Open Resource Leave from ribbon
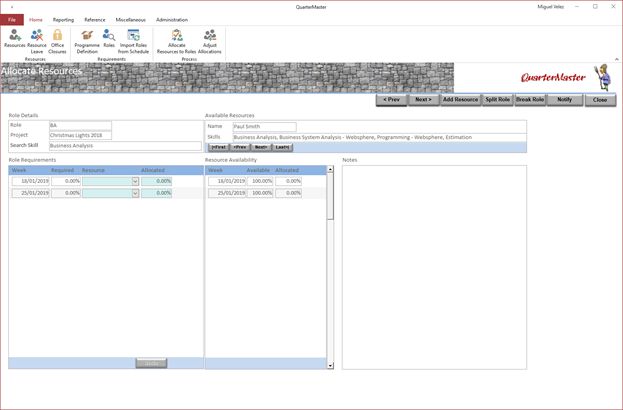Image resolution: width=623 pixels, height=410 pixels. pyautogui.click(x=37, y=41)
